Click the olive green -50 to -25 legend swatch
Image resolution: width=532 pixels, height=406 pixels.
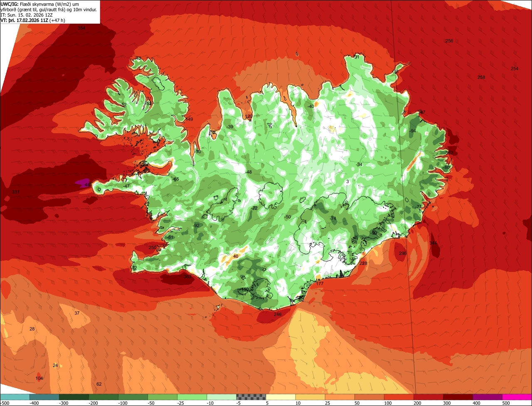[163, 397]
